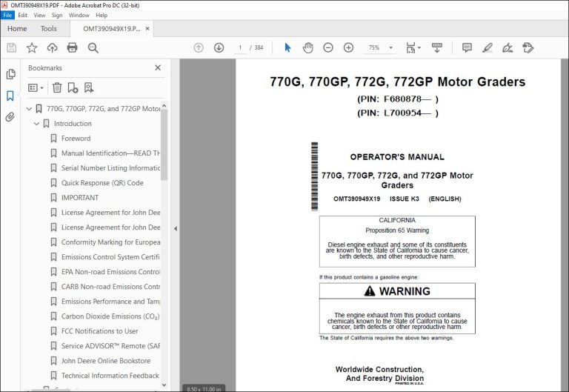
Task: Open the Foreword bookmark
Action: click(76, 139)
